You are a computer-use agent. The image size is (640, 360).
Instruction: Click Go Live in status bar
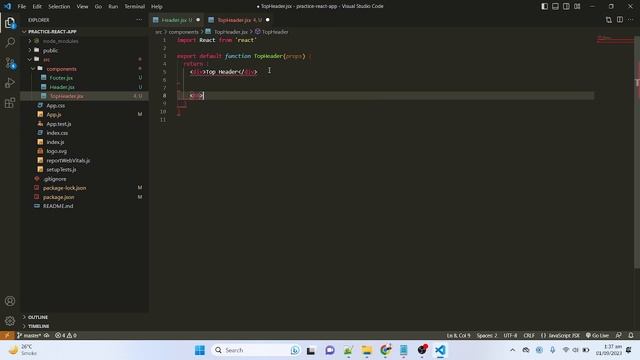coord(597,335)
